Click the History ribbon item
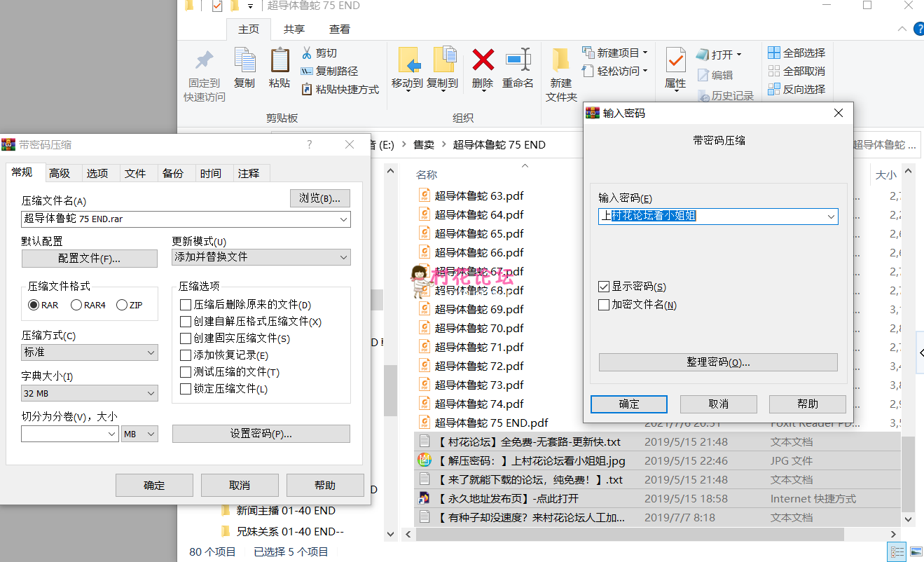924x562 pixels. click(x=726, y=95)
